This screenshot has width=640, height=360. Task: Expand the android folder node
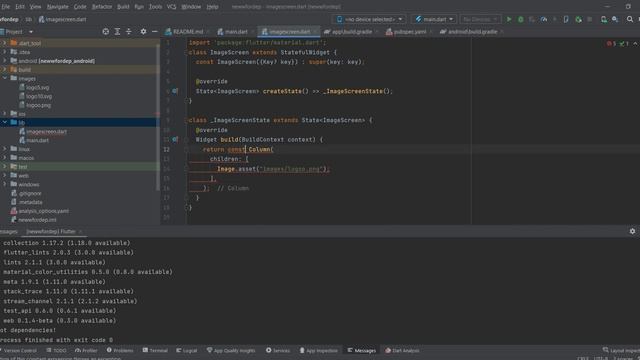pos(4,61)
